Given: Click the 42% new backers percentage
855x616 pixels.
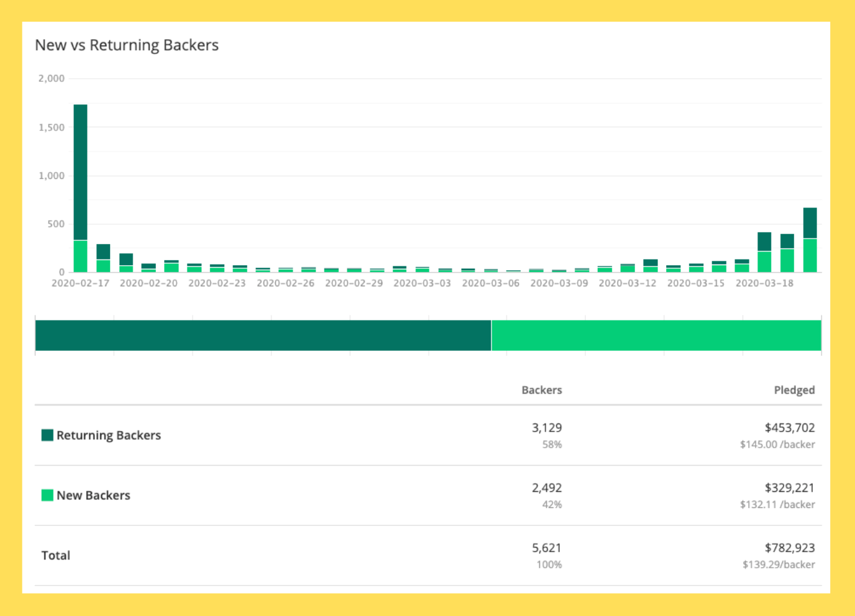Looking at the screenshot, I should pyautogui.click(x=552, y=505).
